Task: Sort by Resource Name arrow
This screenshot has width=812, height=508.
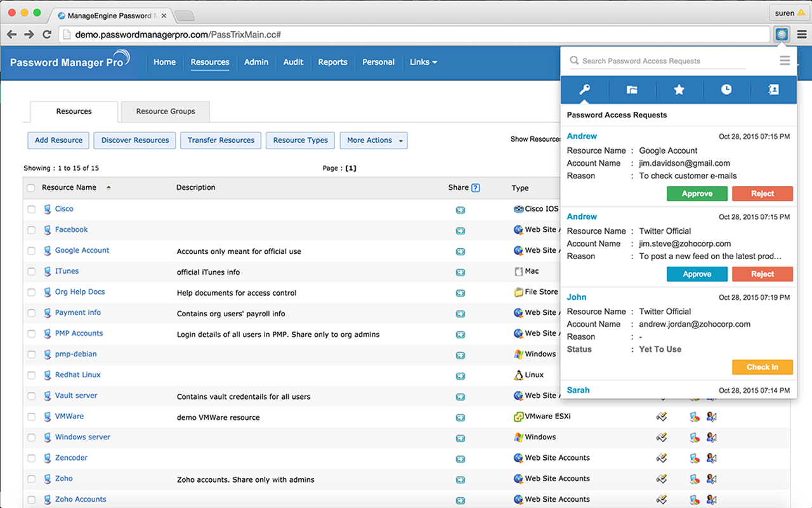Action: pos(108,188)
